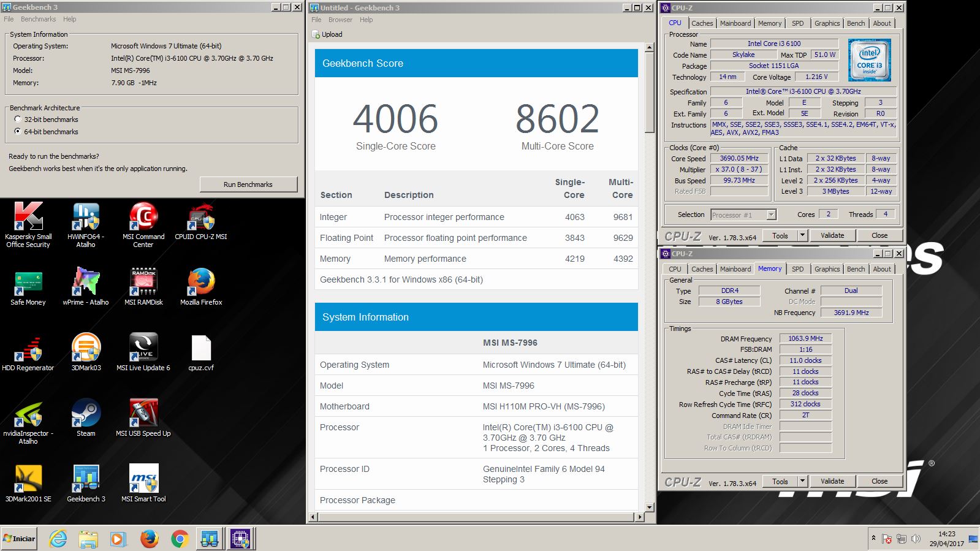Select the cpuz.cvf file on desktop

click(x=201, y=352)
